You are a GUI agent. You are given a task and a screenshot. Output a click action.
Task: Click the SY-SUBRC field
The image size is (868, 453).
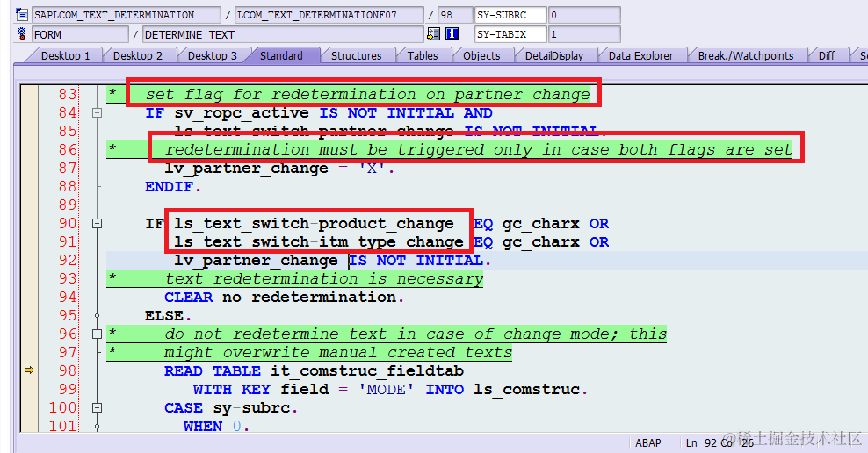point(510,15)
